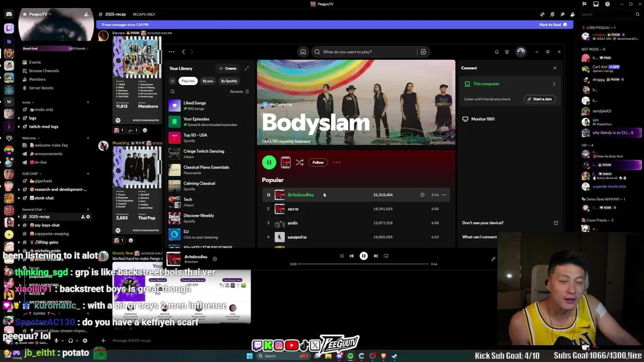
Task: Pause playback in the bottom player bar
Action: (x=364, y=256)
